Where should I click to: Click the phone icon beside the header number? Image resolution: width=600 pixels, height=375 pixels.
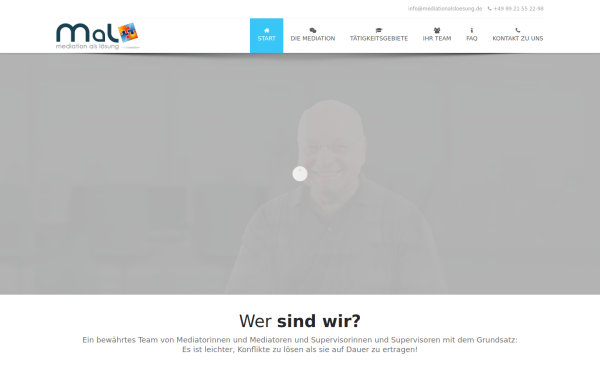click(x=490, y=8)
